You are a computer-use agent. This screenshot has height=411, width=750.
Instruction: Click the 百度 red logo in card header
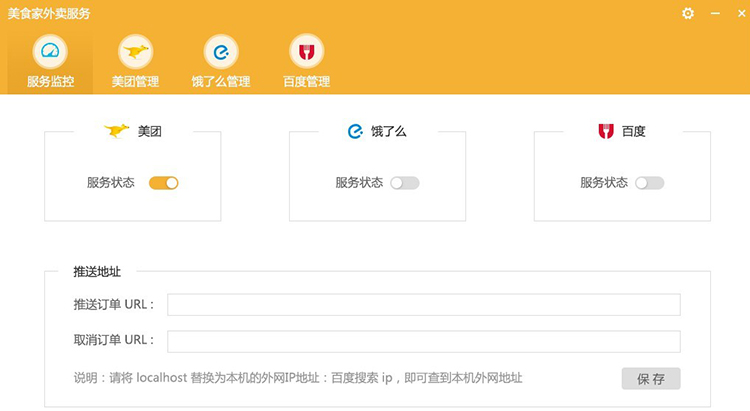[x=606, y=131]
